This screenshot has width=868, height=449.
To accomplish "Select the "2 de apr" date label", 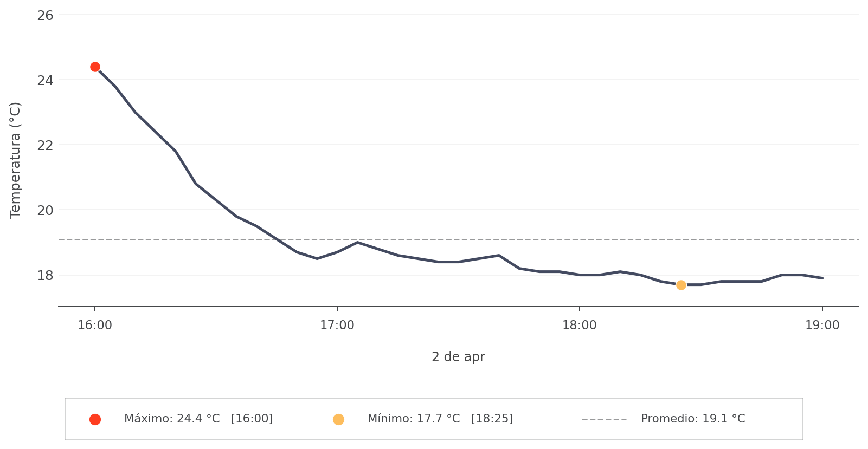I will [458, 357].
